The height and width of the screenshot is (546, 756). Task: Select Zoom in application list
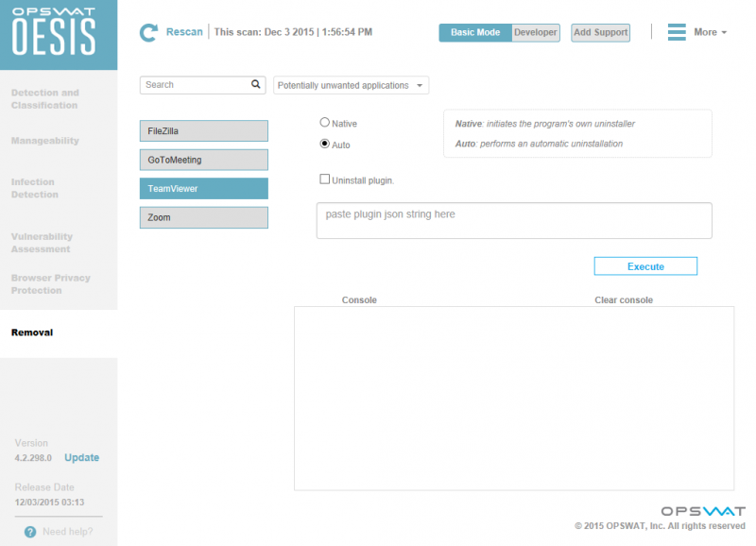click(x=204, y=218)
